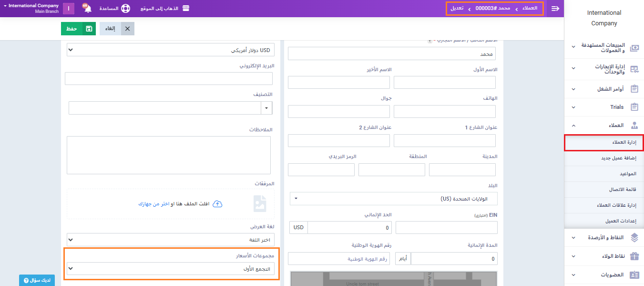Select إضافة عميل جديد in sidebar
644x286 pixels.
604,158
